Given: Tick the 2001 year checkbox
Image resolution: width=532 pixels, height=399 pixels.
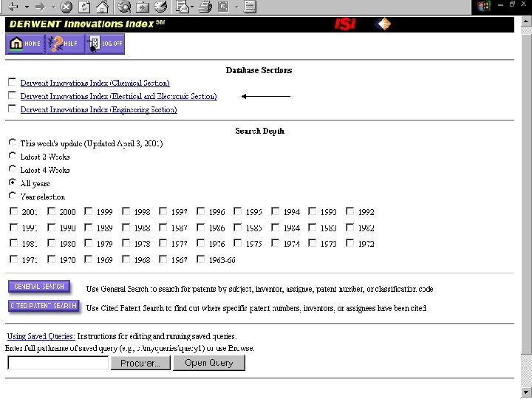Looking at the screenshot, I should (13, 211).
